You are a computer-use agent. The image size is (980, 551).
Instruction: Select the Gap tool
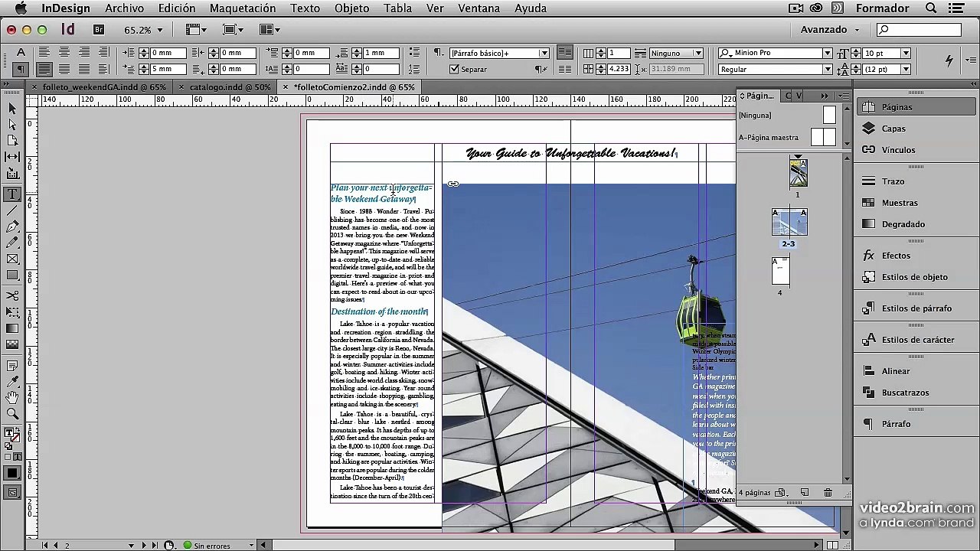[12, 157]
